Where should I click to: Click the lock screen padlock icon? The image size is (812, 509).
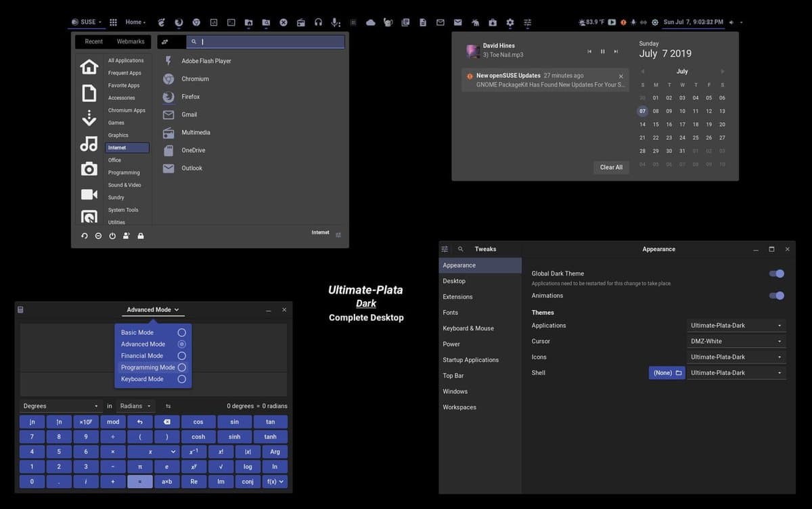141,236
